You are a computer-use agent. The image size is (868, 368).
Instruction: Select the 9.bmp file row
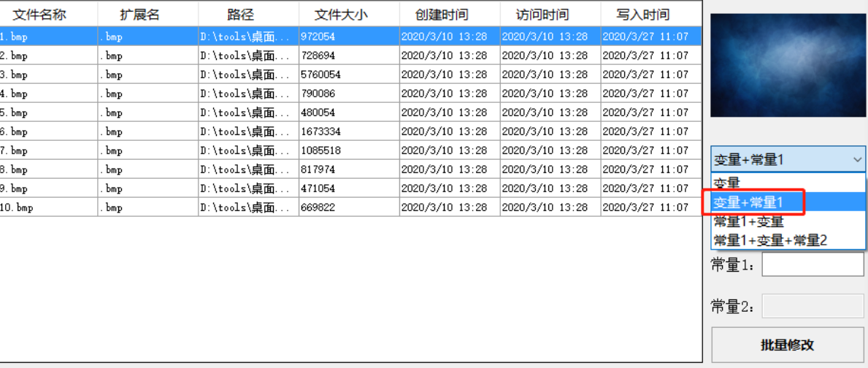(350, 188)
